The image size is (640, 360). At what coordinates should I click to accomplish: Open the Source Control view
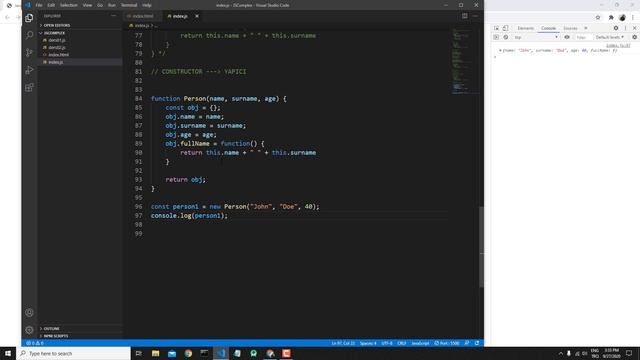[x=29, y=53]
